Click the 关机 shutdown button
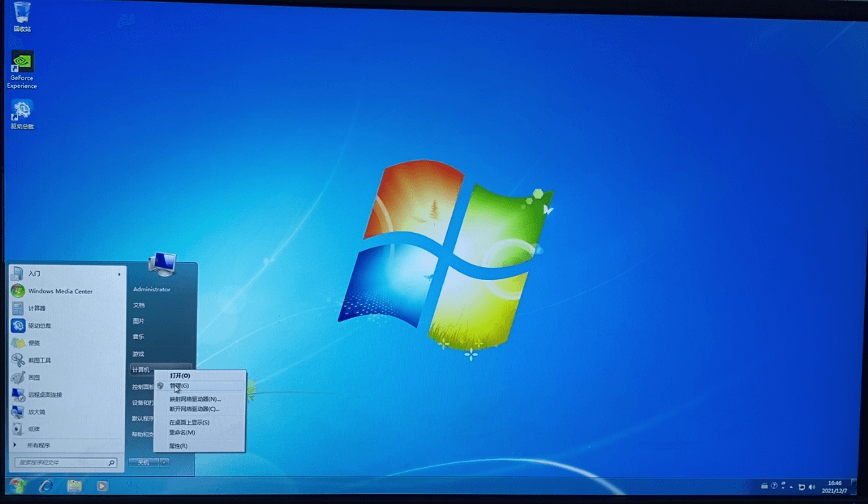This screenshot has width=868, height=504. 143,462
